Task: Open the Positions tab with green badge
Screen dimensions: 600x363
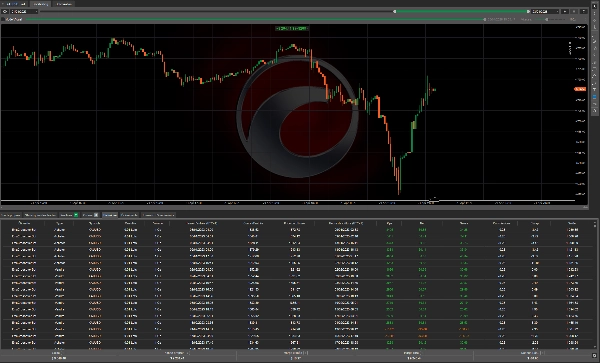Action: click(x=69, y=215)
